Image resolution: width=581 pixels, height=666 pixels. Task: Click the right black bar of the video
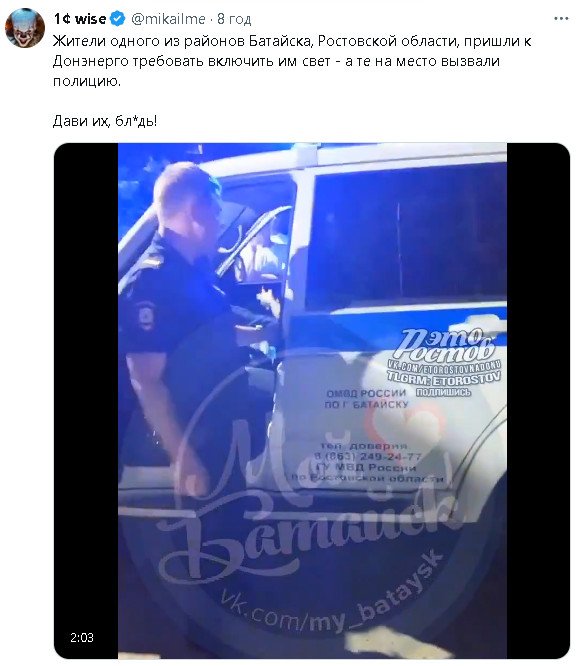(x=538, y=401)
